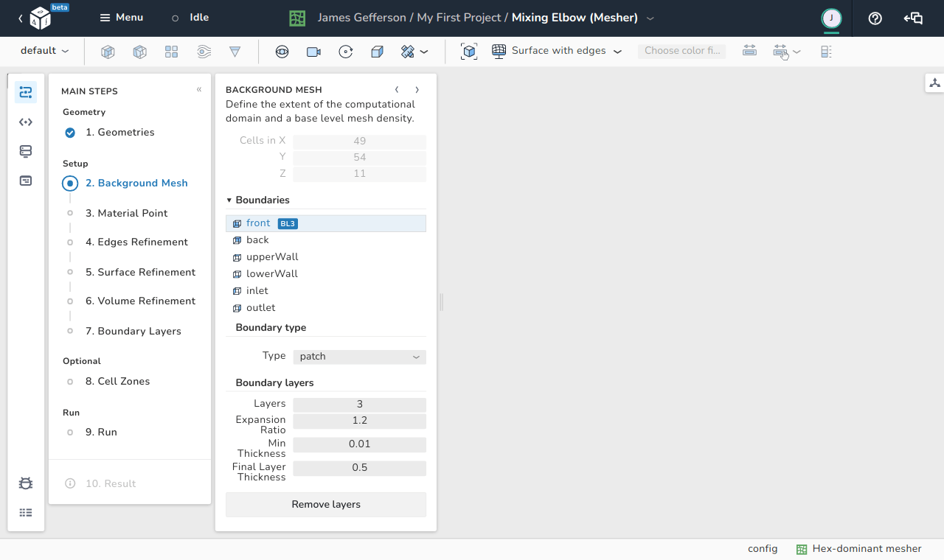Click the color legend bar icon
Image resolution: width=944 pixels, height=560 pixels.
tap(826, 52)
